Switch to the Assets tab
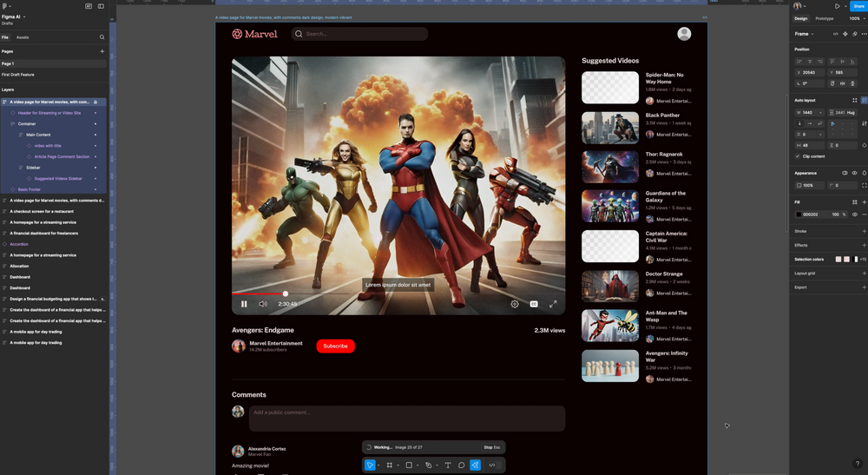 23,37
